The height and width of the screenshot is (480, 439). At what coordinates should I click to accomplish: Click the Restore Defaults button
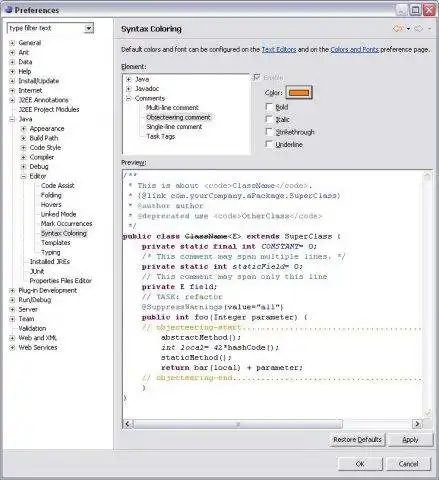click(x=357, y=440)
